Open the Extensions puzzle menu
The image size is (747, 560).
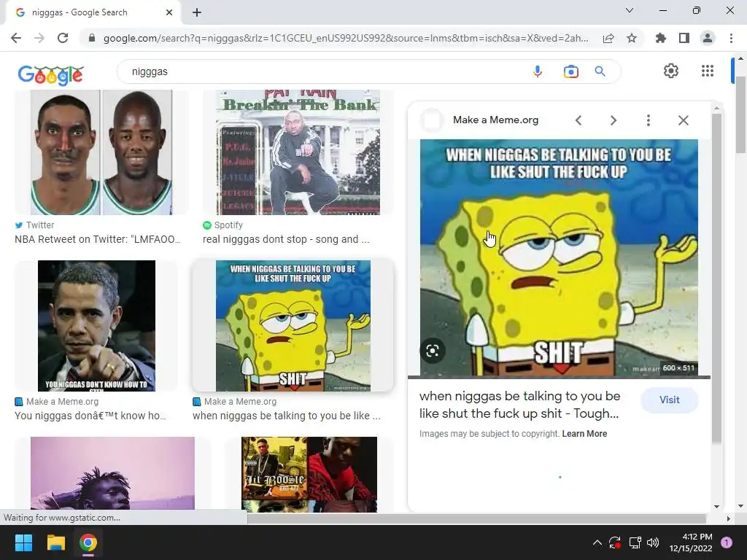click(661, 38)
